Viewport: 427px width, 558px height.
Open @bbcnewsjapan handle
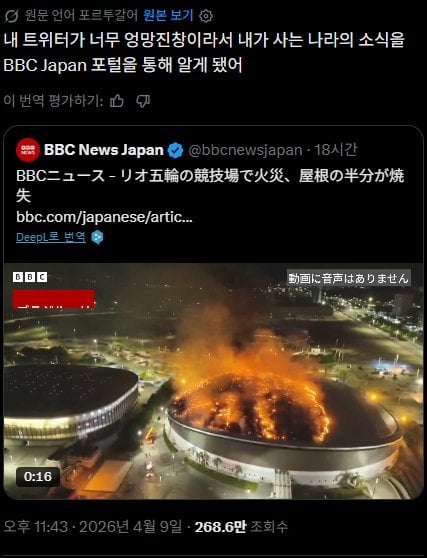[245, 150]
